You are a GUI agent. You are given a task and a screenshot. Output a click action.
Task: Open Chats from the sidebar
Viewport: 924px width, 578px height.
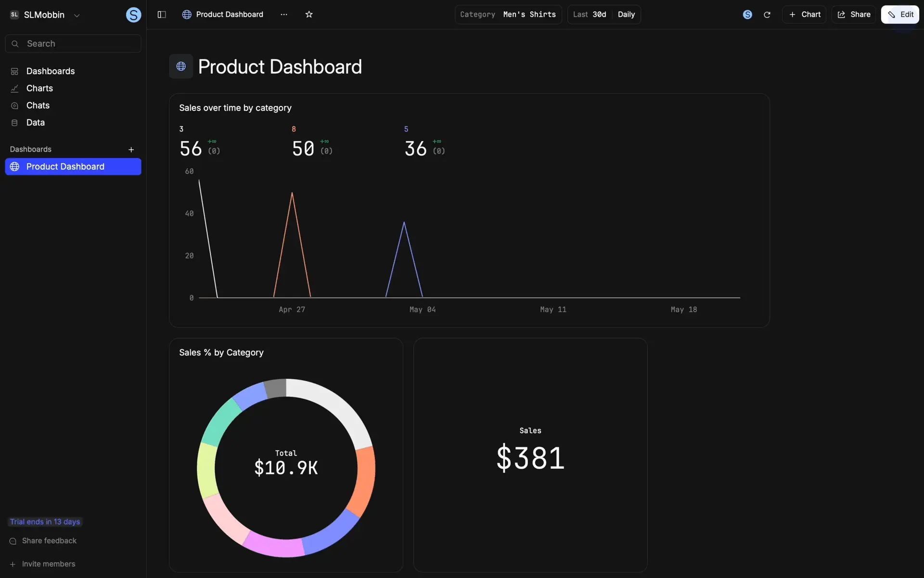tap(38, 105)
